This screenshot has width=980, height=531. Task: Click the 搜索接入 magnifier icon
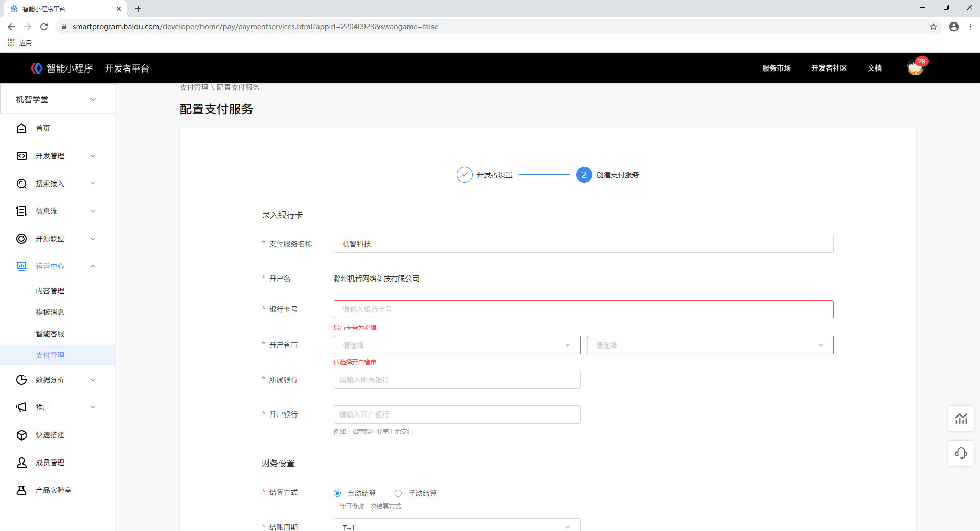21,183
